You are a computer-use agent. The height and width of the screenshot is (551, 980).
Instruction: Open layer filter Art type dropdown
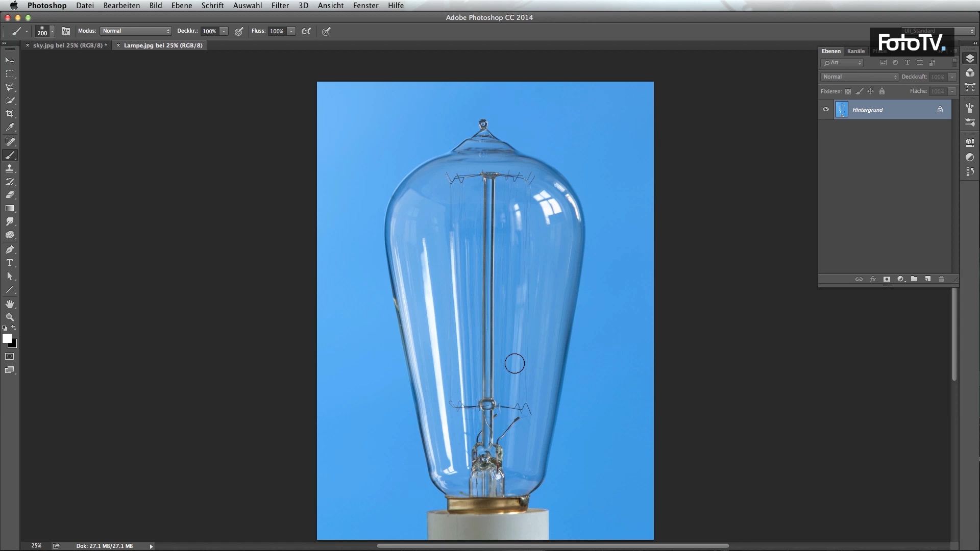pyautogui.click(x=842, y=63)
